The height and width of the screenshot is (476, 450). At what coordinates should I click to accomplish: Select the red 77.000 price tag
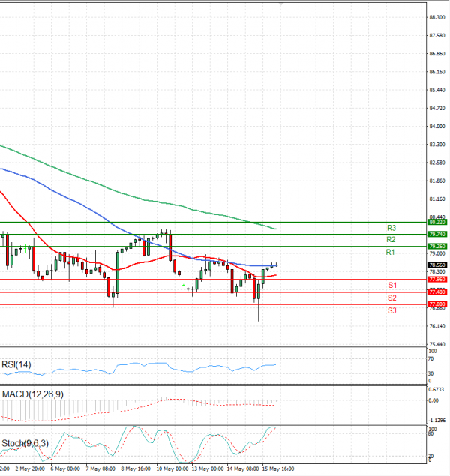tap(437, 304)
